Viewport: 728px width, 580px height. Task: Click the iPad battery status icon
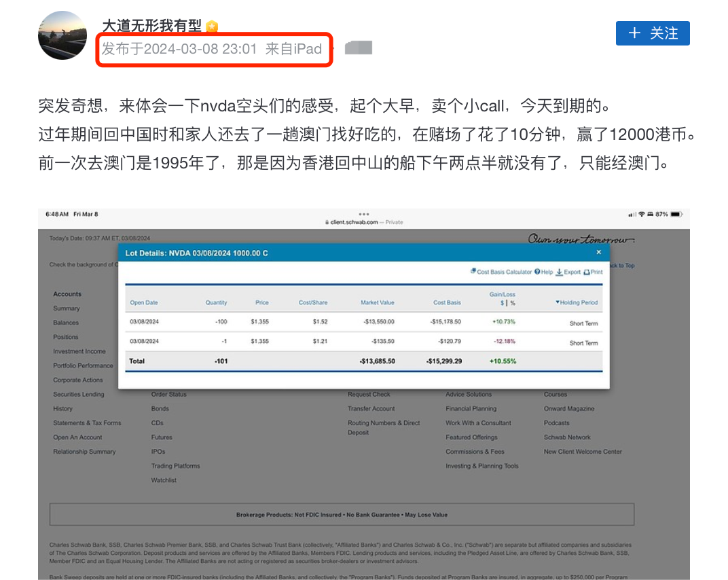pyautogui.click(x=676, y=215)
